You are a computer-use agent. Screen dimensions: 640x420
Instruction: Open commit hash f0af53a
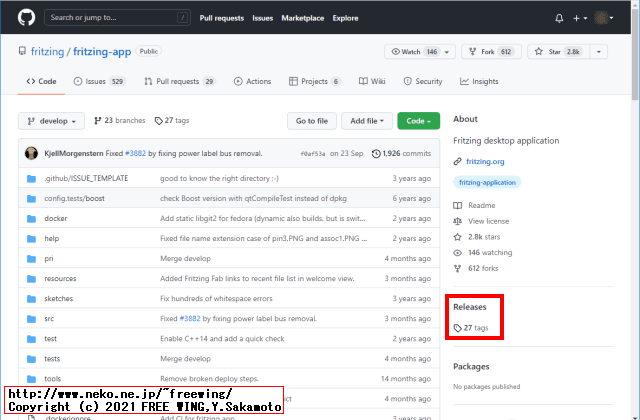point(313,154)
